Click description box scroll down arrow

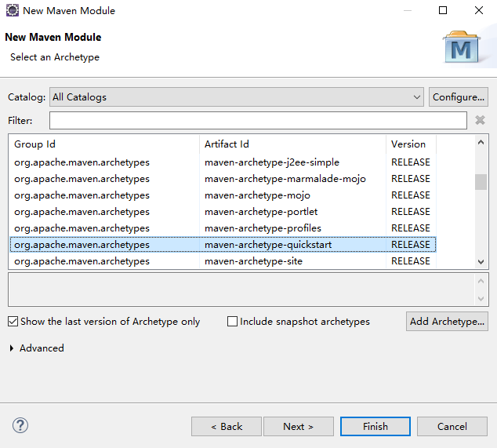[481, 299]
